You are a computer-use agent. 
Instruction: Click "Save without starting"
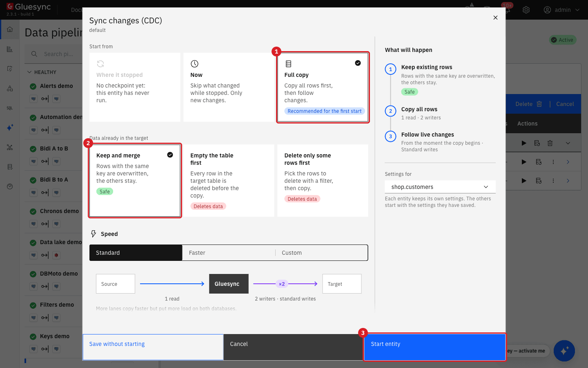pyautogui.click(x=153, y=347)
